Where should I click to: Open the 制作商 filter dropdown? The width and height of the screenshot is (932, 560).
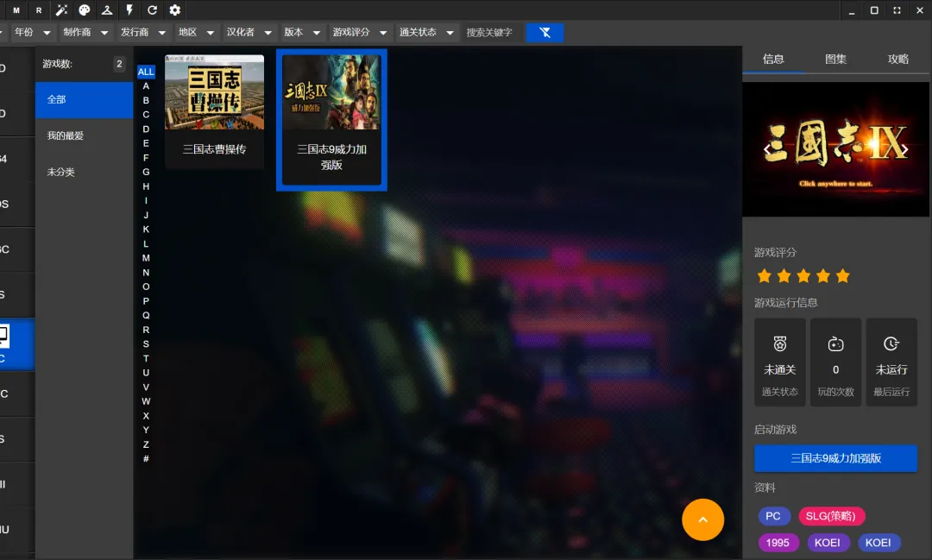coord(85,32)
